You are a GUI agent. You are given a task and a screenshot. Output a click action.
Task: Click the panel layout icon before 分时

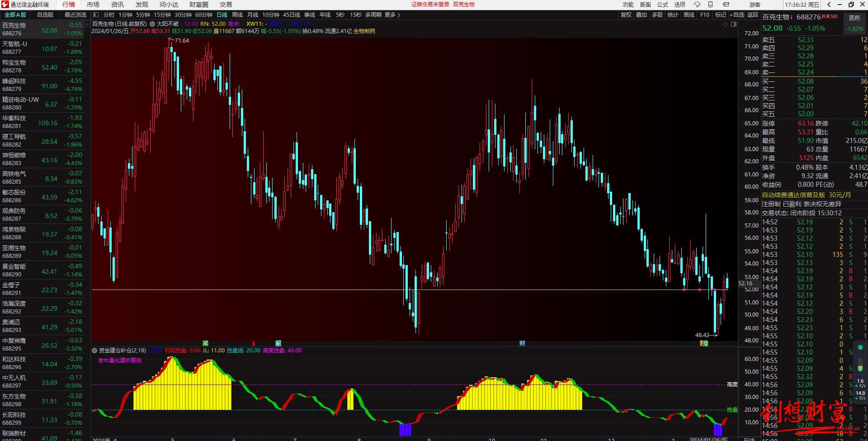(96, 15)
